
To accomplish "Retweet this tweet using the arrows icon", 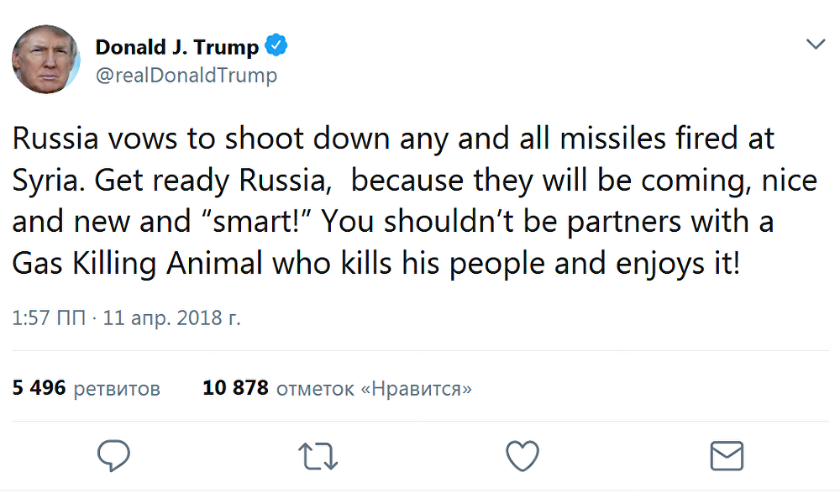I will (318, 455).
